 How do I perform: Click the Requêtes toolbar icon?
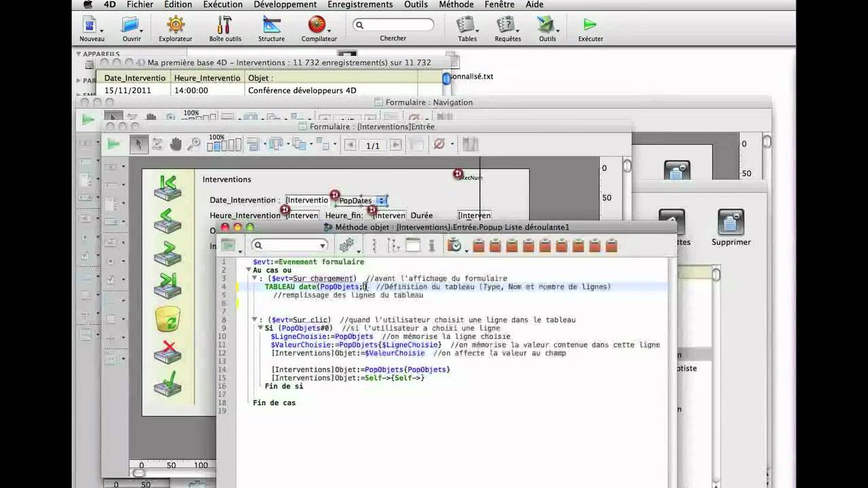505,24
